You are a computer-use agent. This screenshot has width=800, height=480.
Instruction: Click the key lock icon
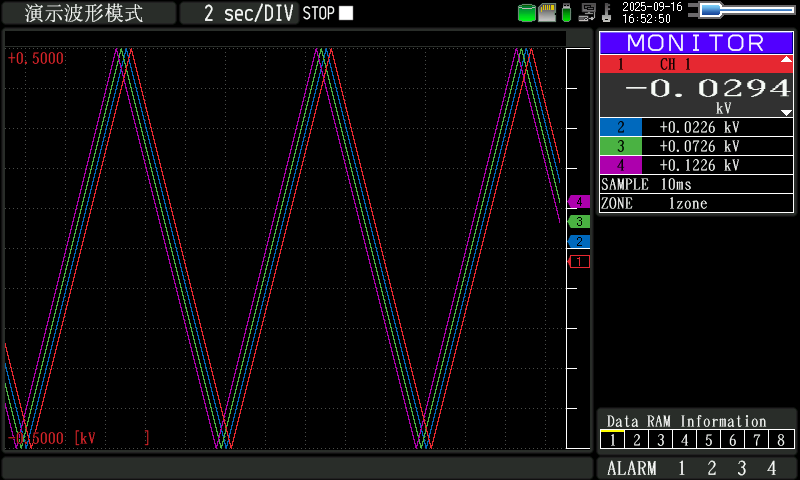point(607,13)
